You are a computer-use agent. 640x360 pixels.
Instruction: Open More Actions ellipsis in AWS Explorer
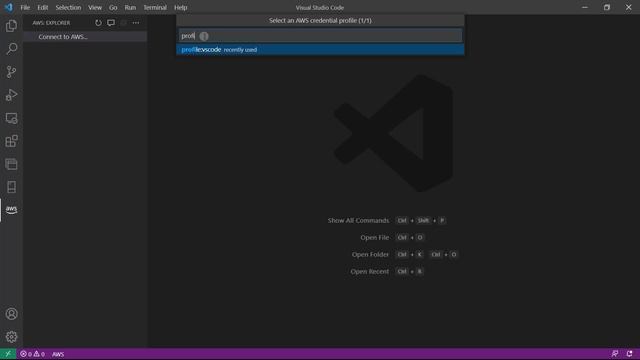click(x=136, y=23)
